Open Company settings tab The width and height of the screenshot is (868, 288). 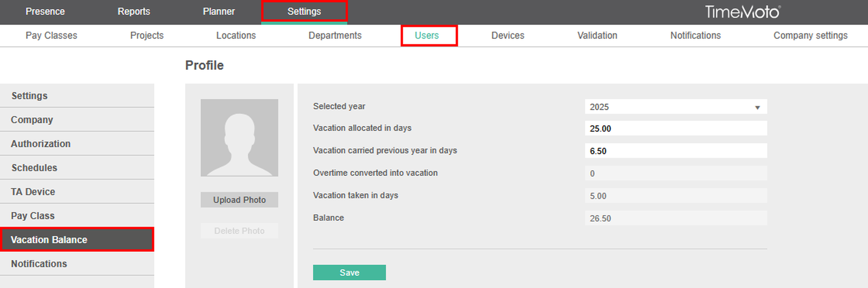pos(810,36)
